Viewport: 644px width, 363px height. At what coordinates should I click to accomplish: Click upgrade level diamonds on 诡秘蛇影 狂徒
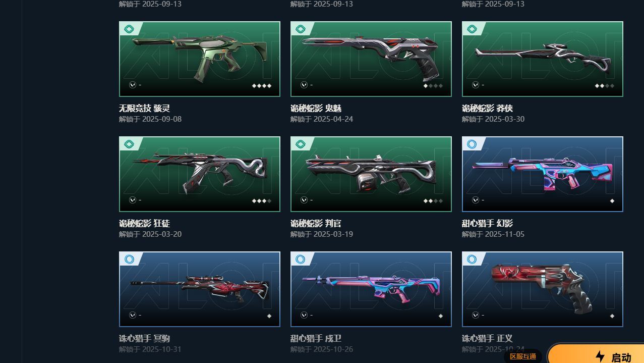tap(262, 201)
